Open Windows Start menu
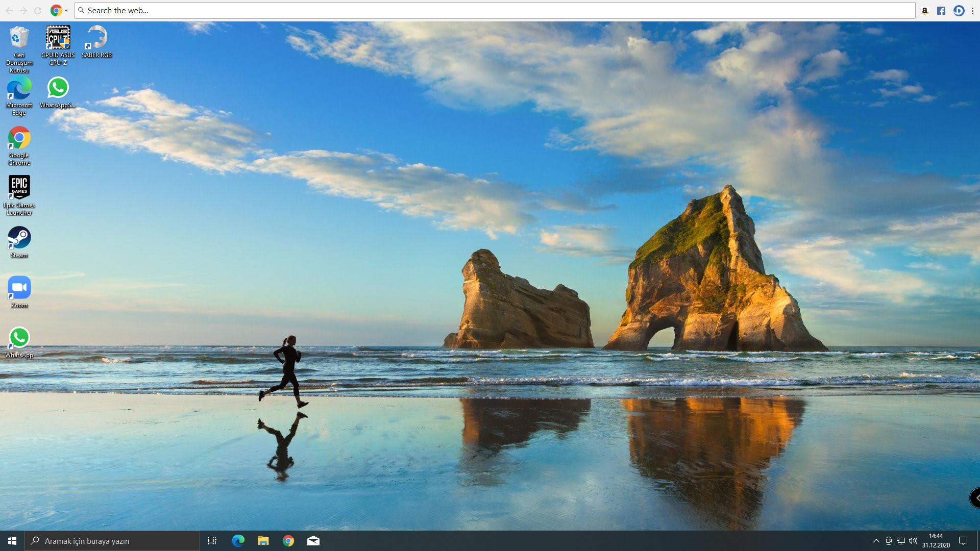The height and width of the screenshot is (551, 980). [12, 541]
